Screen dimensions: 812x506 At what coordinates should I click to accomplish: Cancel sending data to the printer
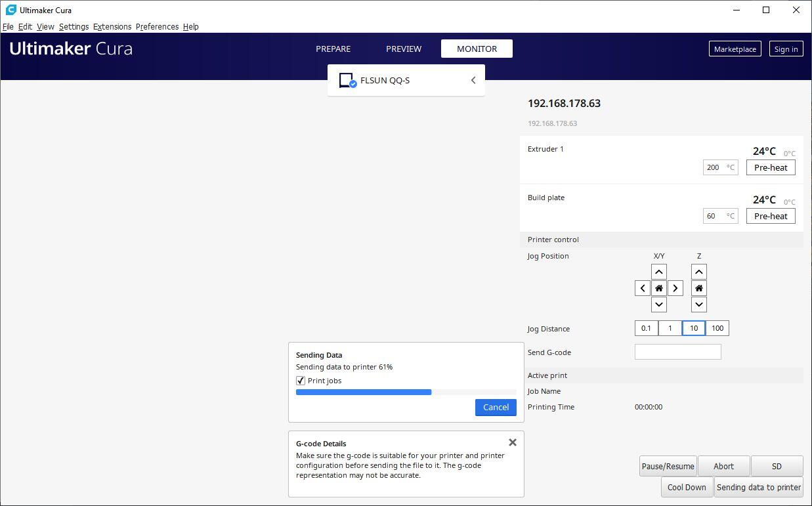point(496,407)
